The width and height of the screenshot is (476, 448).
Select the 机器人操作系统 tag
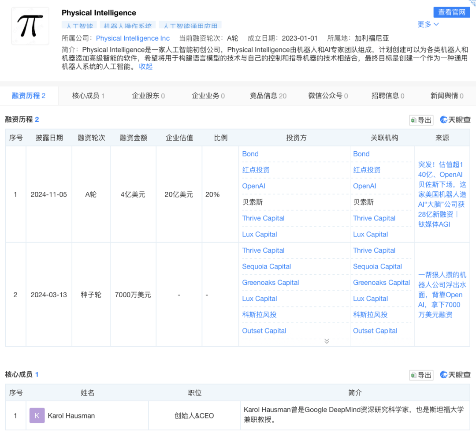coord(127,25)
